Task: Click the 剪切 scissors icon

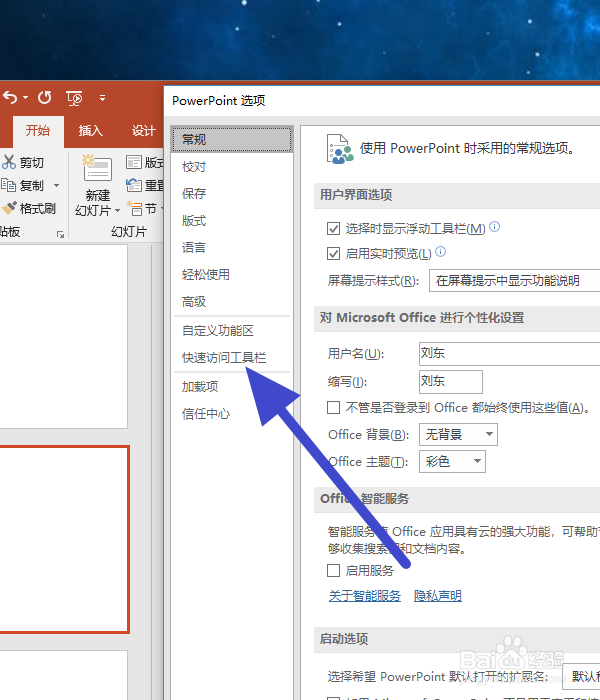Action: (9, 162)
